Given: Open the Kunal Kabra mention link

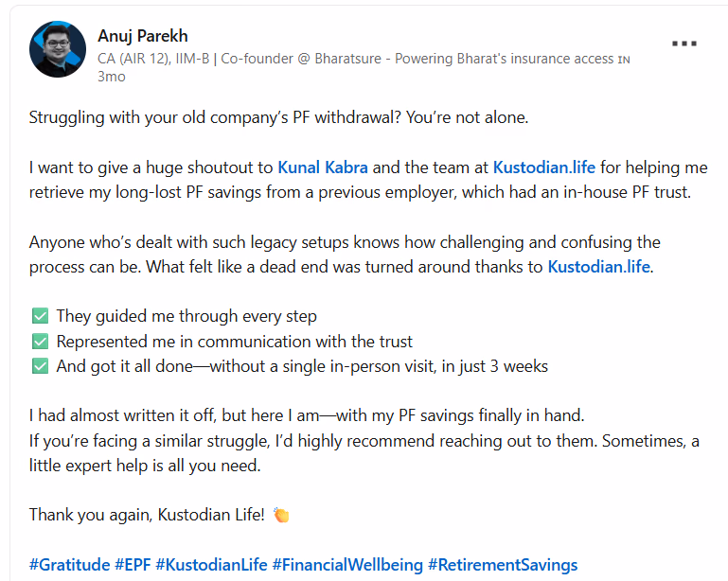Looking at the screenshot, I should click(323, 167).
